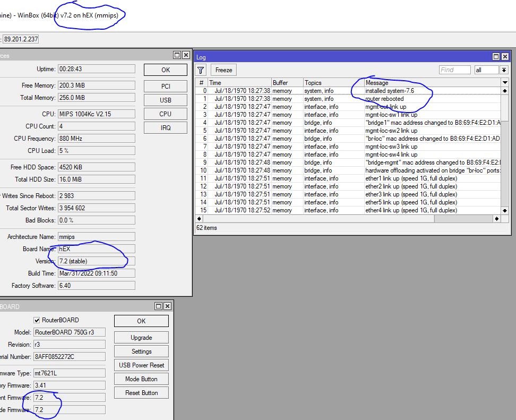The image size is (516, 420).
Task: Maximize the RouterBOARD window
Action: tap(158, 306)
